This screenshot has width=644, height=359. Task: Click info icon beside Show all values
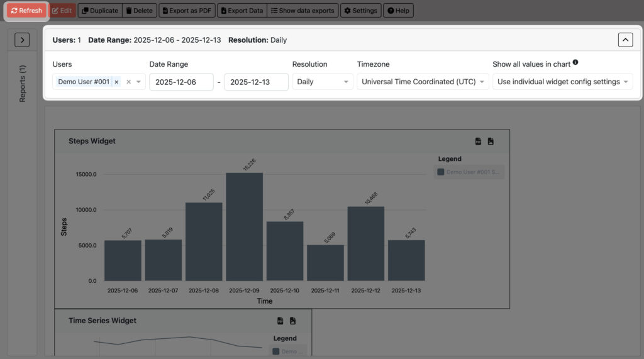(x=575, y=63)
